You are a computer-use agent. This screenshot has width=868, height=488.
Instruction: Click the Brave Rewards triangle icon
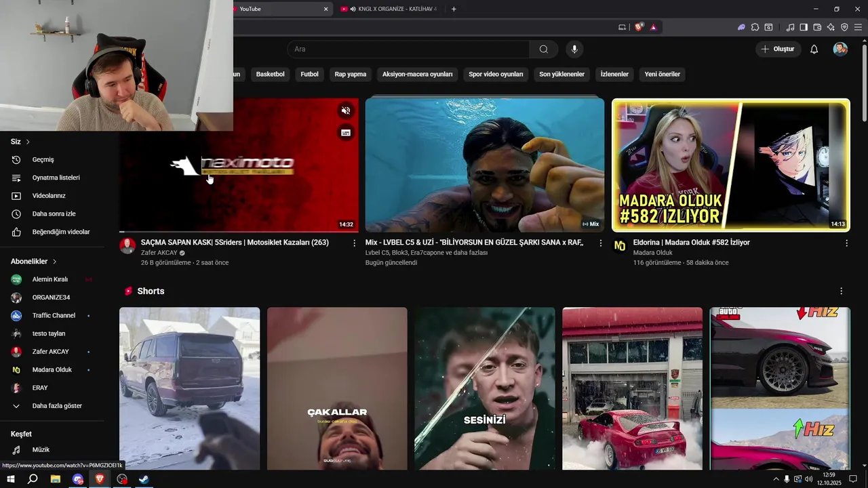pyautogui.click(x=653, y=27)
